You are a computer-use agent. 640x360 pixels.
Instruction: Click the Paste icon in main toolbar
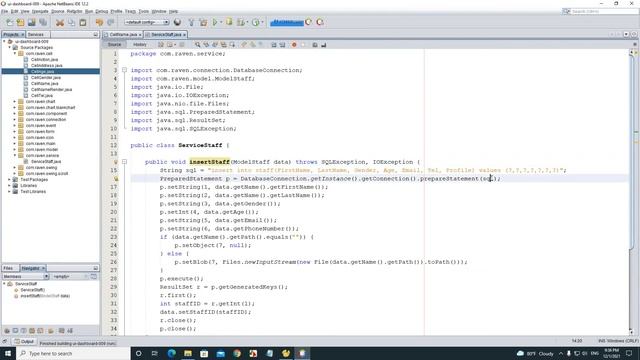point(82,22)
